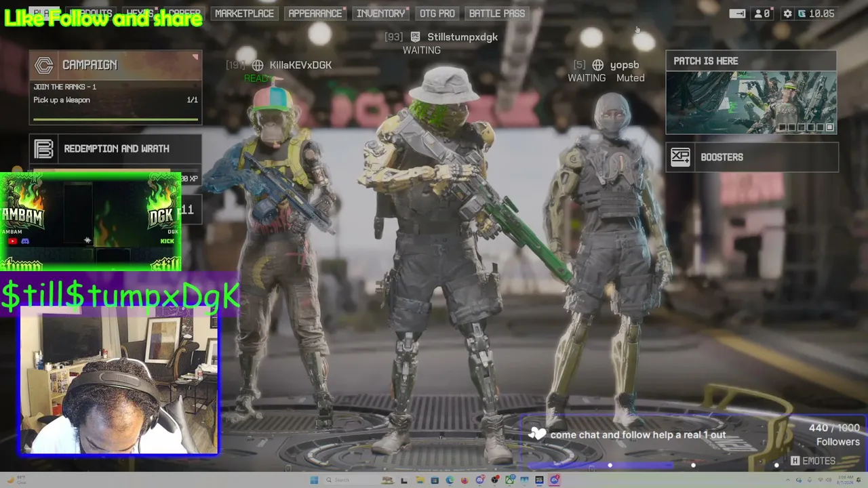Open the Emotes menu

pyautogui.click(x=812, y=461)
